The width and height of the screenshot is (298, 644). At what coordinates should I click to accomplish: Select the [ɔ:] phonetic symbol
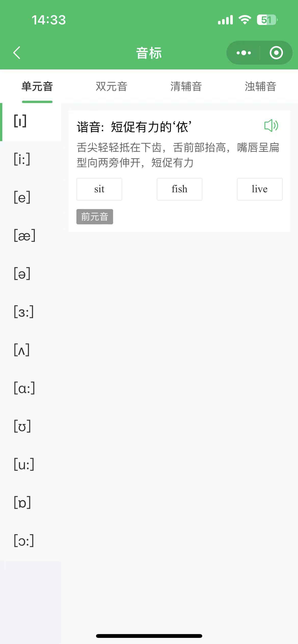coord(24,541)
